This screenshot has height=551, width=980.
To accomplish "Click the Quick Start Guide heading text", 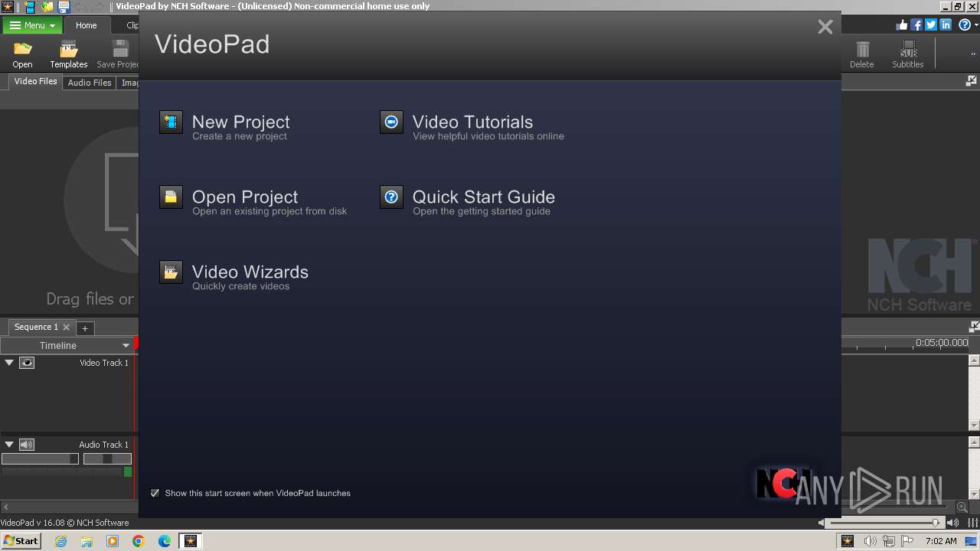I will [484, 197].
